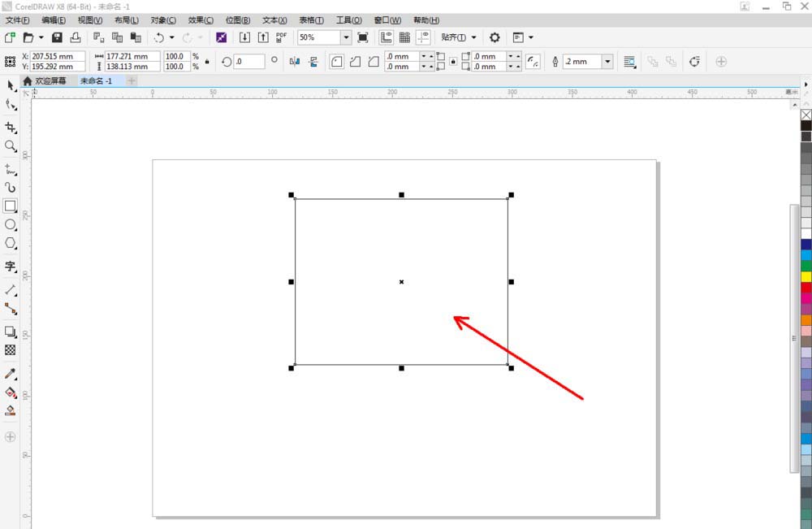Image resolution: width=812 pixels, height=529 pixels.
Task: Toggle show rulers button
Action: pos(386,37)
